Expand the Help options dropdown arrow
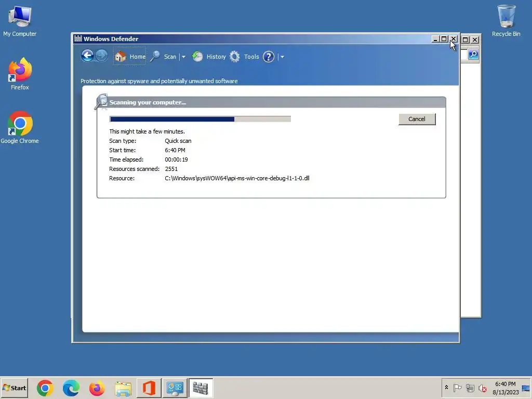 [282, 57]
